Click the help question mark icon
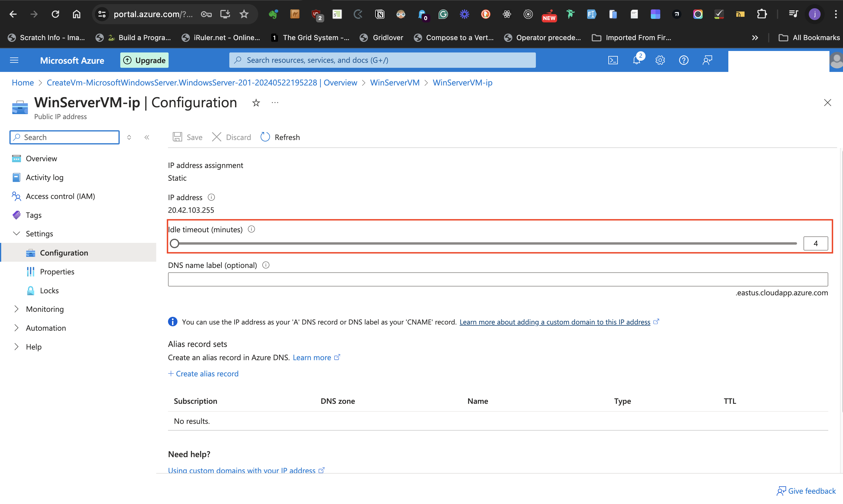The width and height of the screenshot is (843, 504). 683,60
